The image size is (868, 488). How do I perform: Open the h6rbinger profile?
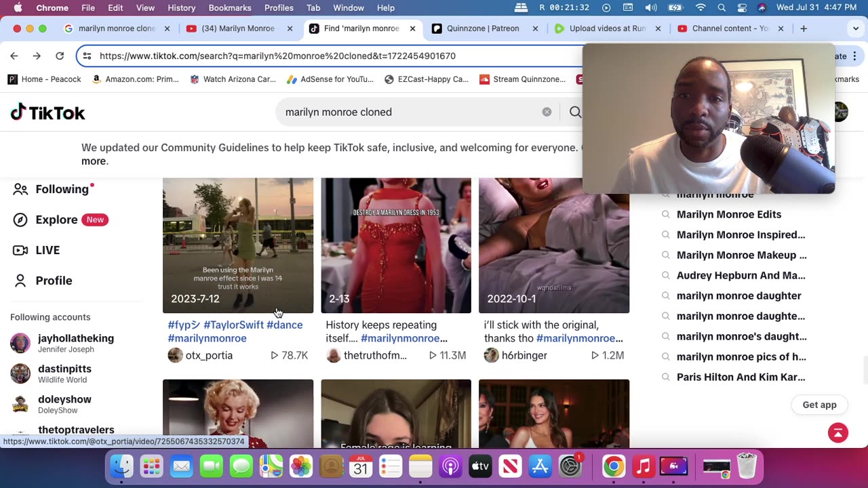pos(515,355)
